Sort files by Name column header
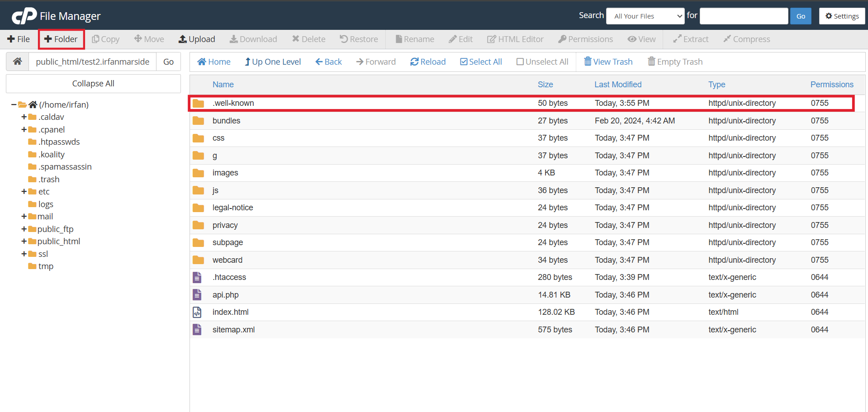This screenshot has height=412, width=868. click(x=223, y=85)
